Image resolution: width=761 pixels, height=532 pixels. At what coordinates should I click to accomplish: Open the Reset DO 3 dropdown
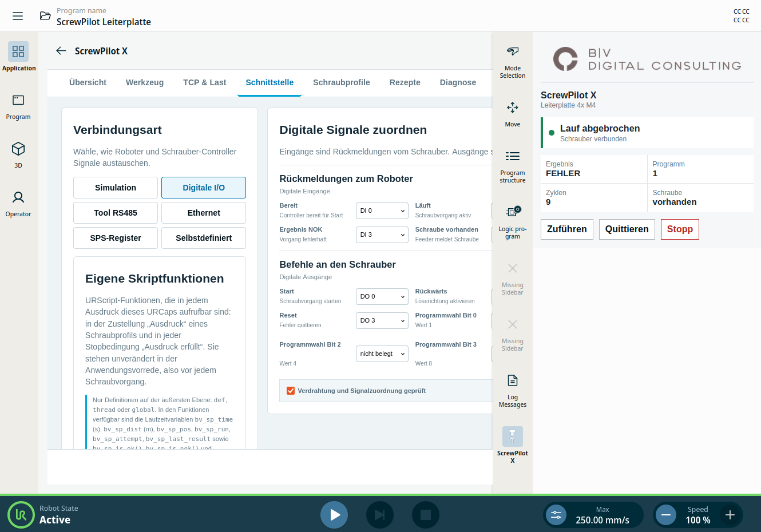click(382, 320)
